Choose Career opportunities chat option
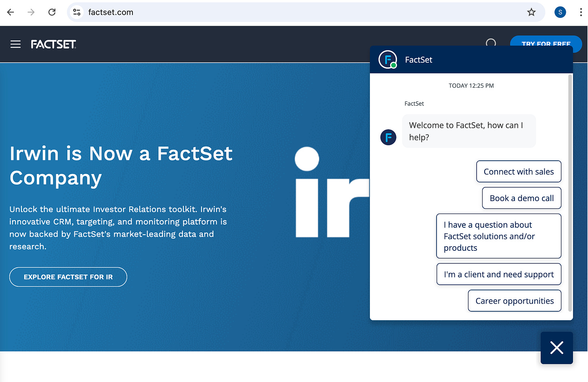This screenshot has width=588, height=382. coord(514,301)
